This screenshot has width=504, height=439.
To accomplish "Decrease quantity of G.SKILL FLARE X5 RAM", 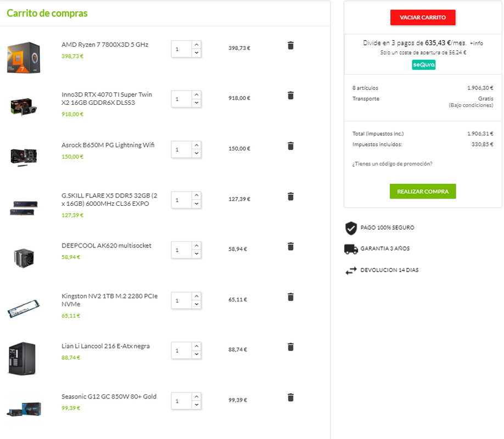I will (197, 204).
